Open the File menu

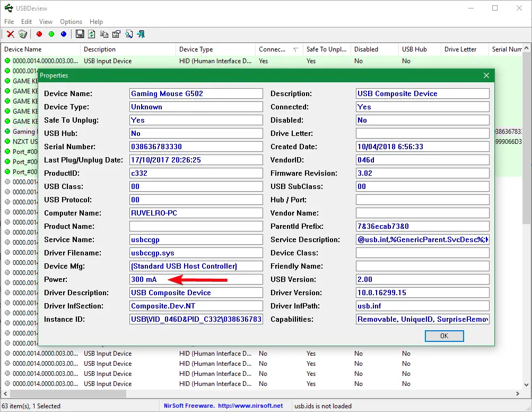point(9,22)
